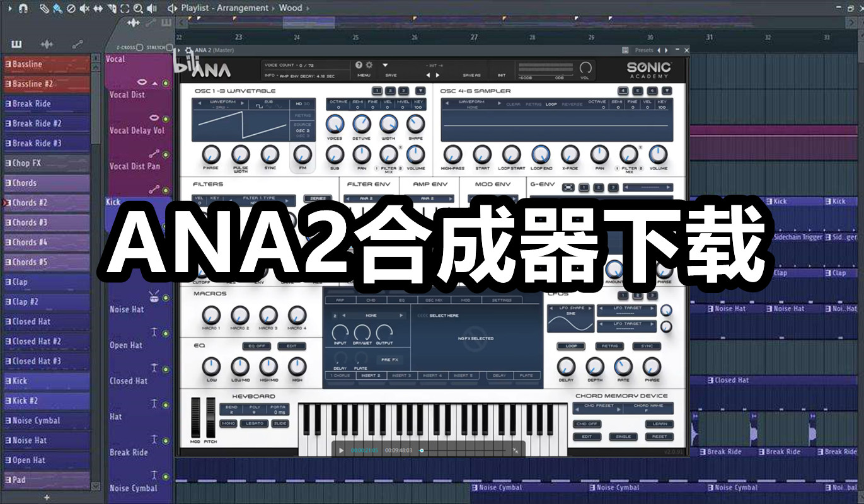Viewport: 864px width, 504px height.
Task: Toggle the LFO RETRIG button
Action: click(609, 346)
